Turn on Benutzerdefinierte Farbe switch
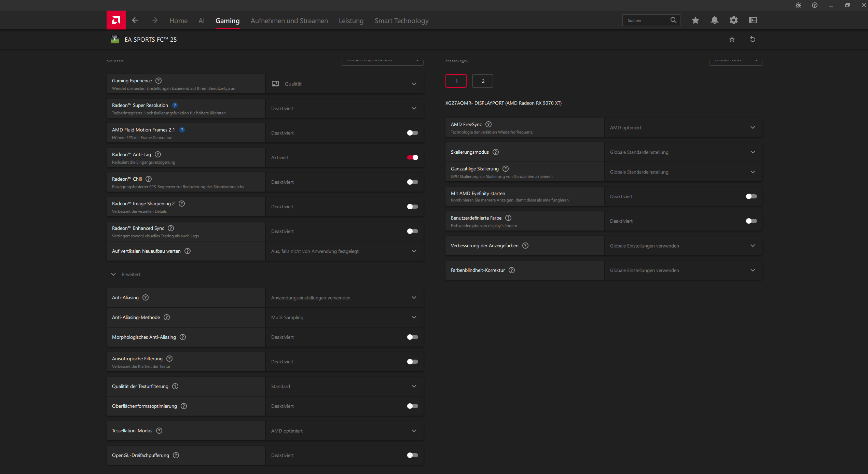 pyautogui.click(x=751, y=221)
